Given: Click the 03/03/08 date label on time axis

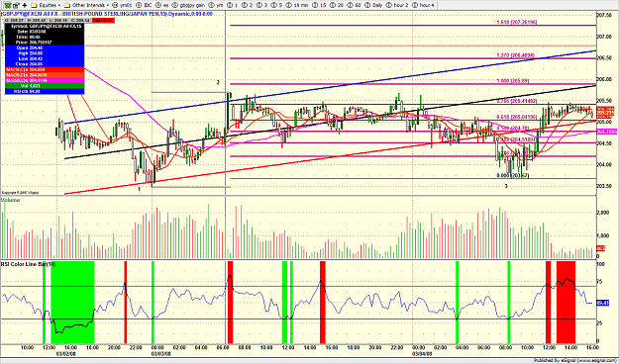Looking at the screenshot, I should point(161,354).
